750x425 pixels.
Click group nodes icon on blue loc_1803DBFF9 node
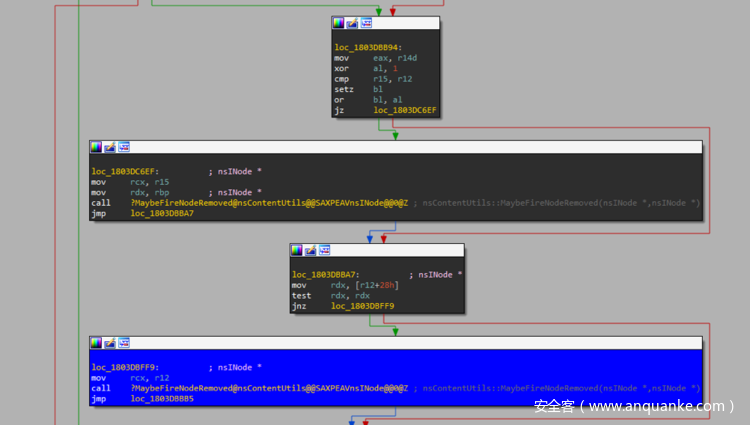point(124,343)
